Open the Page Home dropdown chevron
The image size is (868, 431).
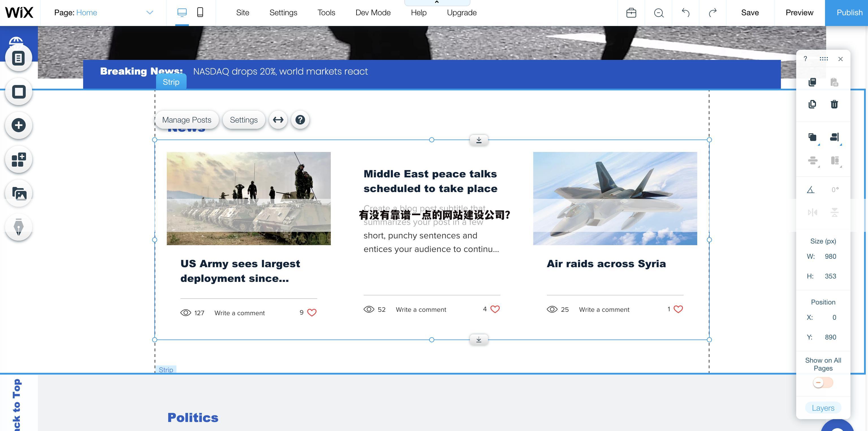[150, 13]
